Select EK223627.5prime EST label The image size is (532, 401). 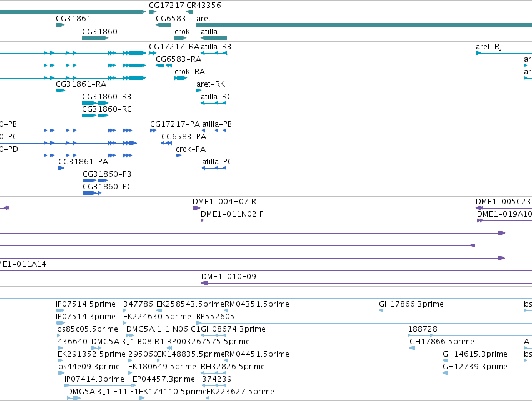(241, 392)
